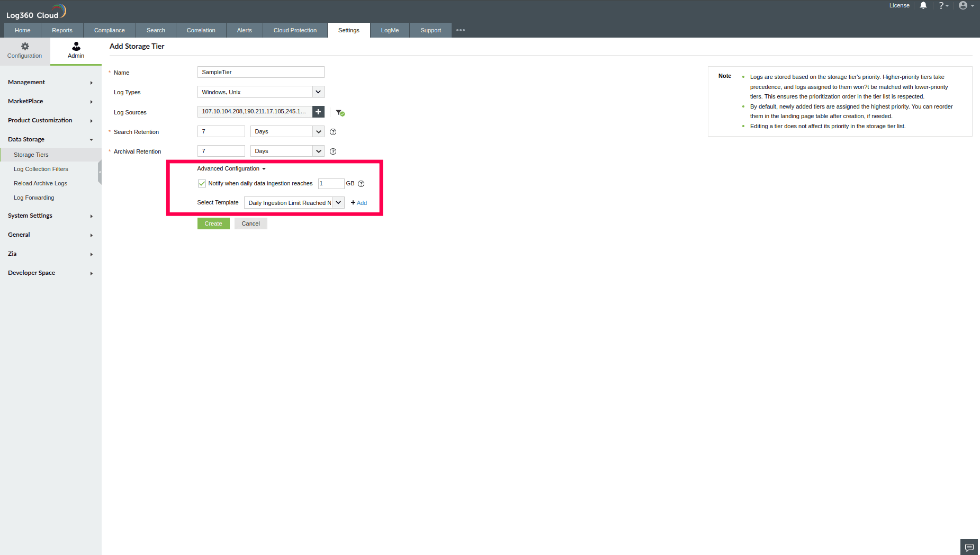Open the Select Template dropdown

pyautogui.click(x=338, y=202)
